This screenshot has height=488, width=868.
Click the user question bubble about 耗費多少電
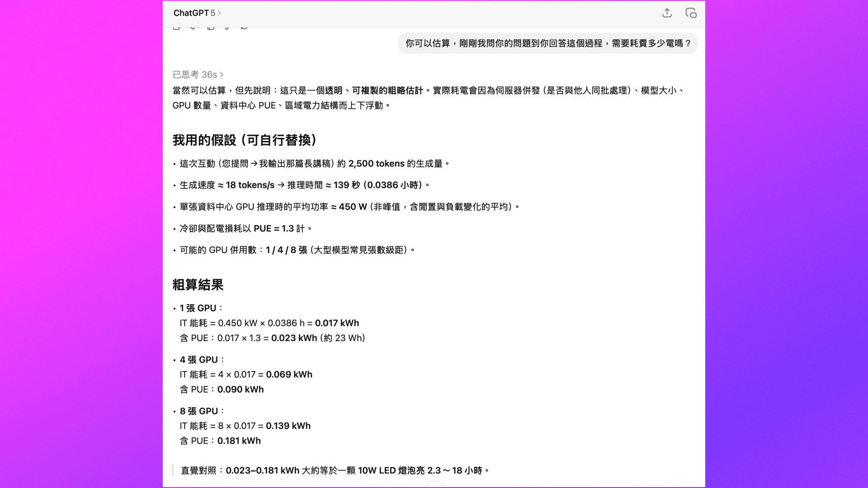548,43
